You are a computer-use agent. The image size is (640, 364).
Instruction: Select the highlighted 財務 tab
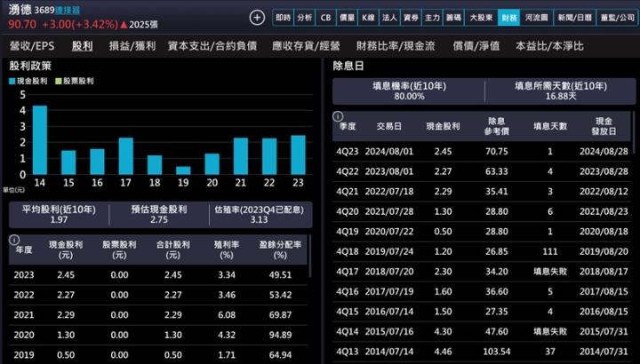[509, 18]
